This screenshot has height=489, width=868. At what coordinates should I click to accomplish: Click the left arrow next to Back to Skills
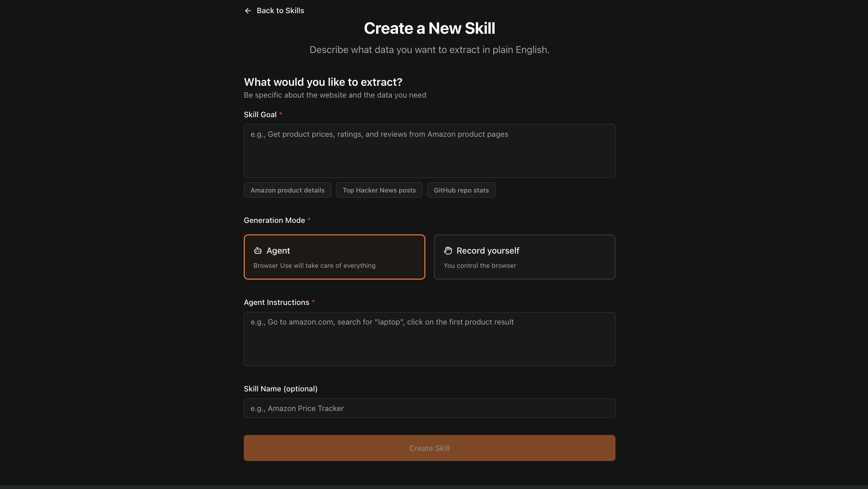(247, 10)
